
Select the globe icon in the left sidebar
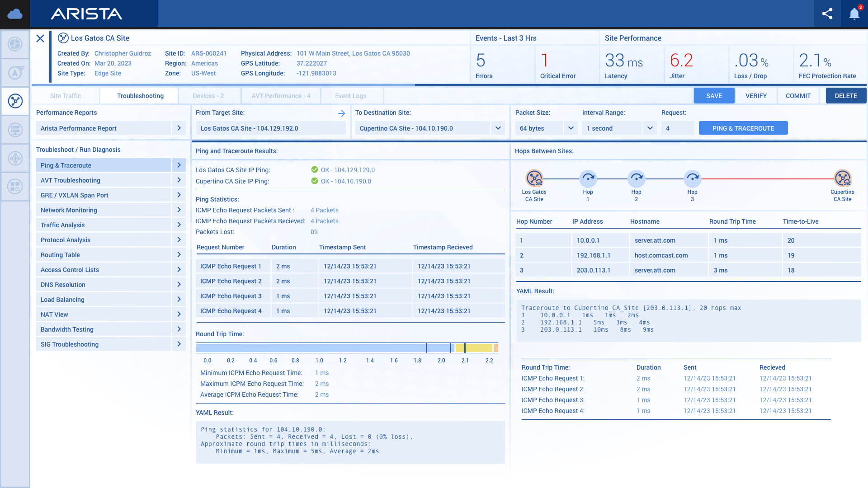[x=15, y=44]
